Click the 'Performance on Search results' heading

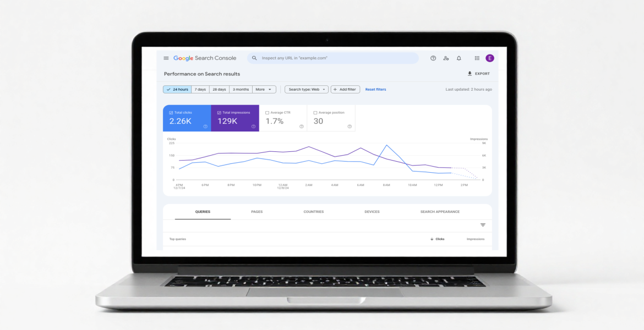tap(202, 74)
